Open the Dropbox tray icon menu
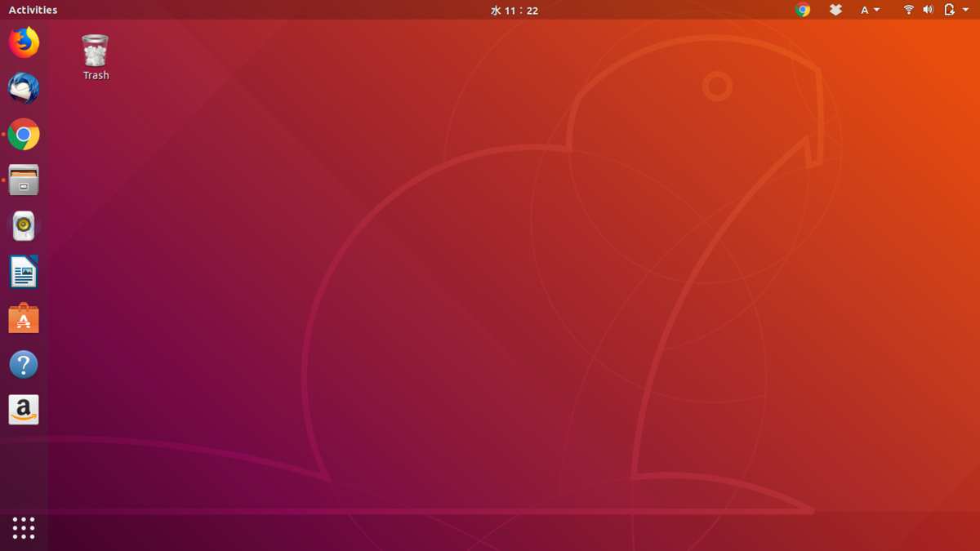The image size is (980, 551). tap(835, 10)
